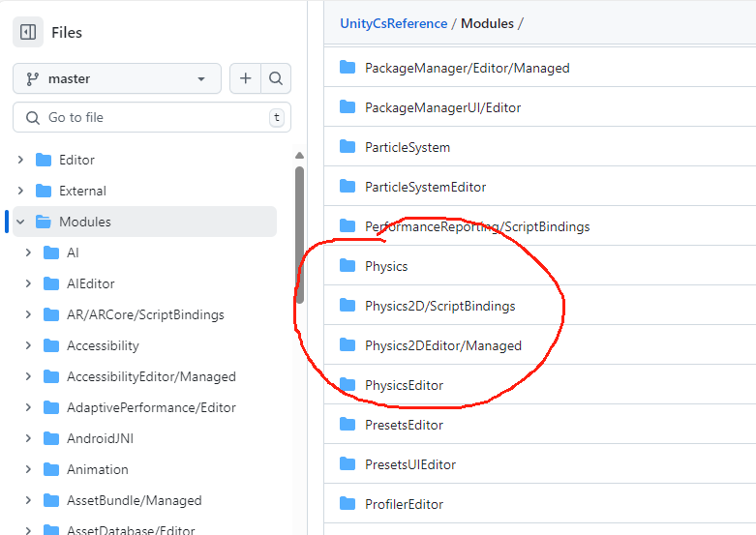The width and height of the screenshot is (756, 535).
Task: Expand the AR/ARCore/ScriptBindings chevron
Action: 28,314
